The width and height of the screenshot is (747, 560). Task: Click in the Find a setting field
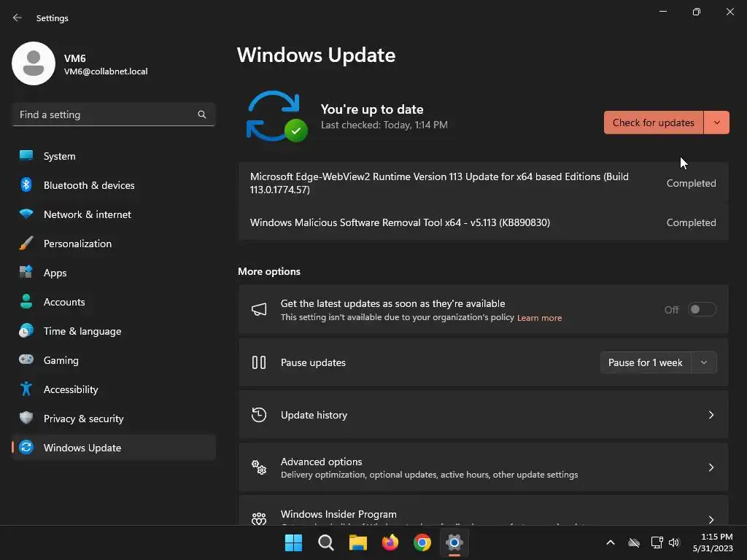[114, 114]
